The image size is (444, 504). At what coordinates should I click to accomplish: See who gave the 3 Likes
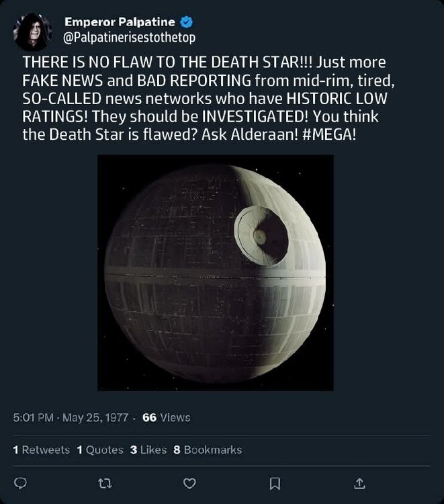click(x=148, y=450)
